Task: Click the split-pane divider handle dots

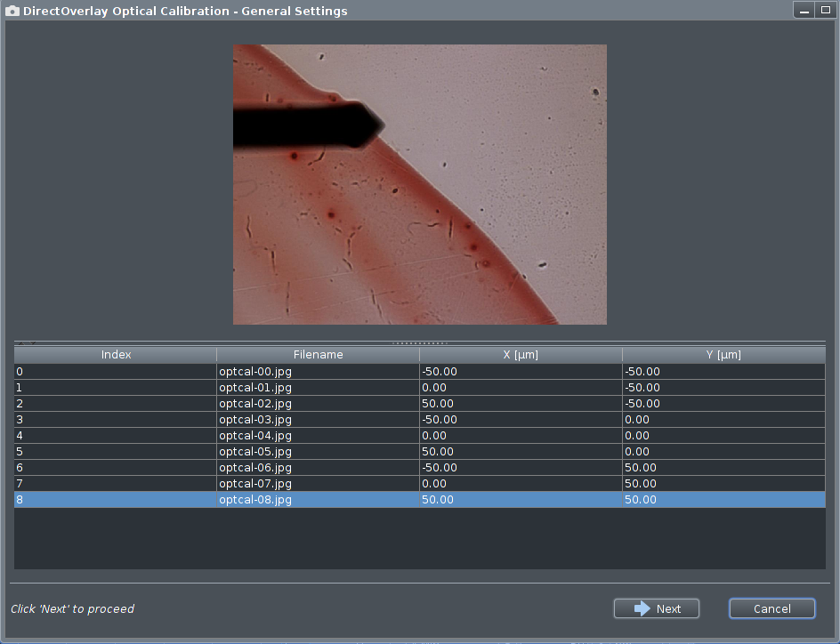Action: pos(419,342)
